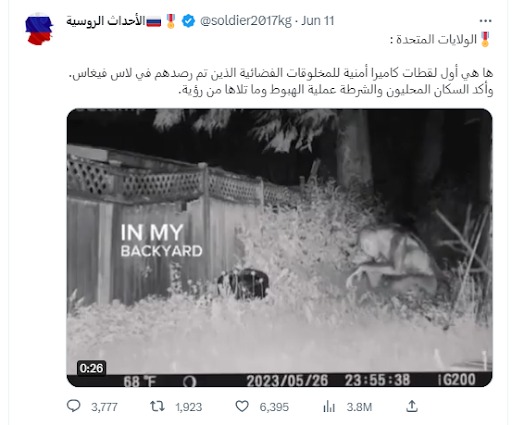The image size is (512, 425).
Task: Open the three-dot more options menu
Action: click(485, 21)
